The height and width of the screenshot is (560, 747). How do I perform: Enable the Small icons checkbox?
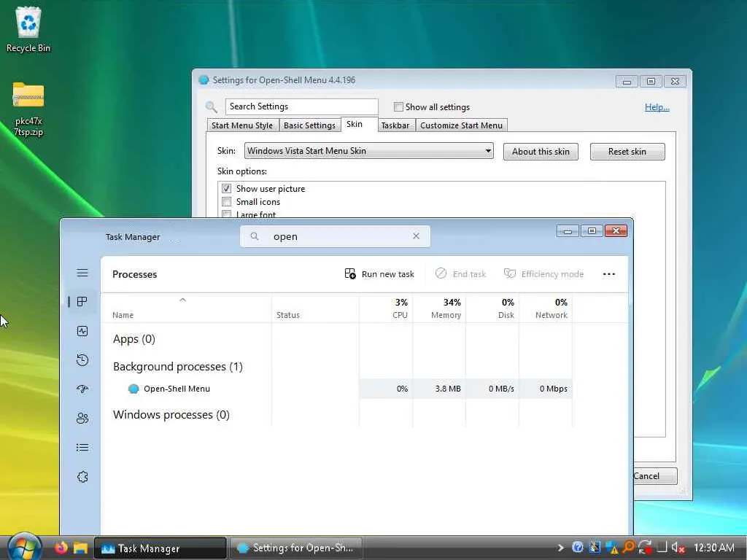point(227,202)
